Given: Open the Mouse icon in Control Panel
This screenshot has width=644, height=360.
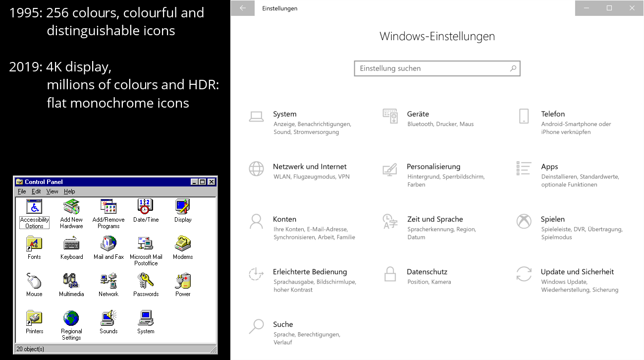Looking at the screenshot, I should 34,281.
